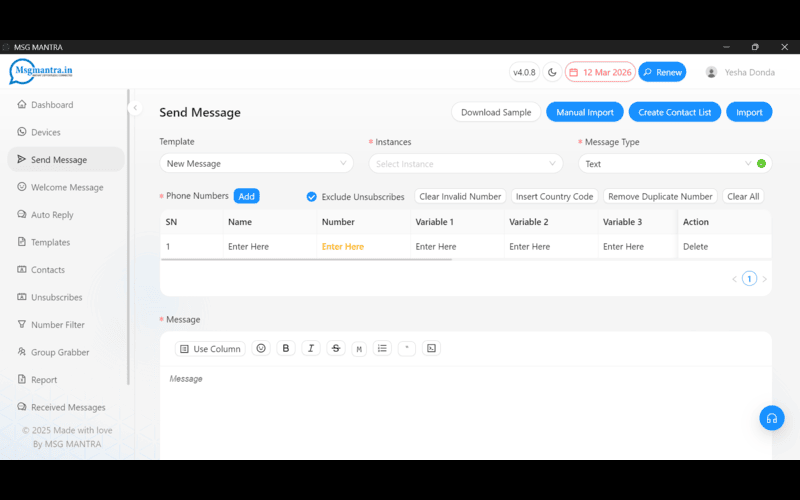Expand the Select Instance dropdown
800x500 pixels.
pos(465,163)
